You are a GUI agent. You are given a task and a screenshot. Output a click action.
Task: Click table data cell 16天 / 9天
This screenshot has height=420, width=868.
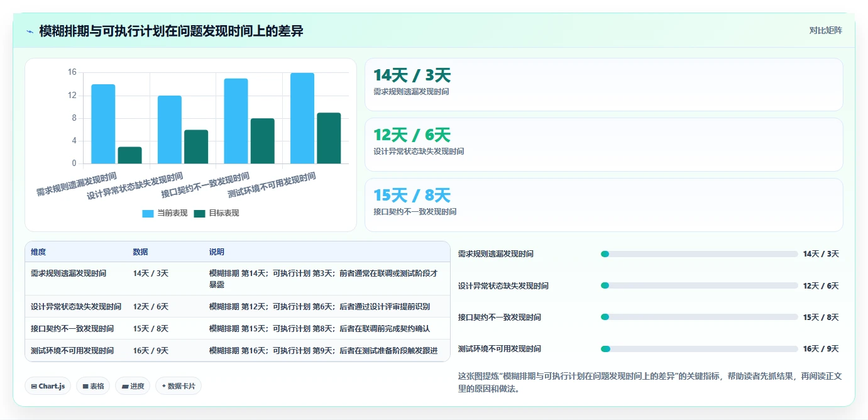(151, 350)
